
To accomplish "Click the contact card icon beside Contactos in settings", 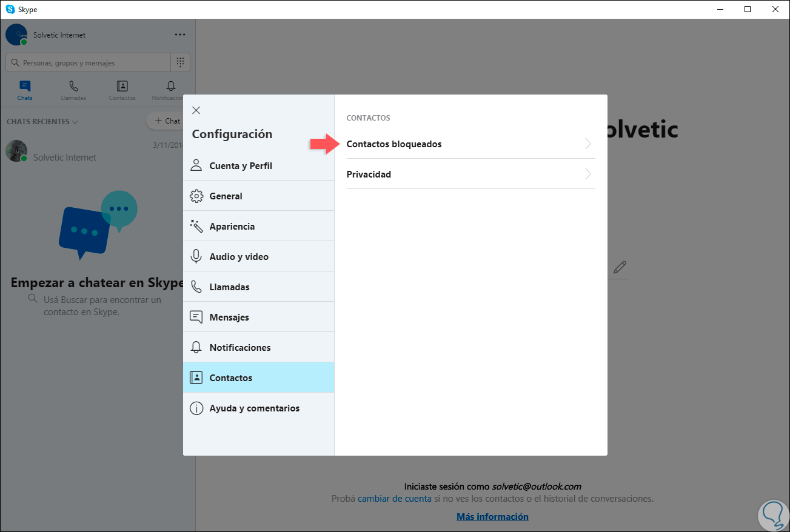I will tap(196, 377).
